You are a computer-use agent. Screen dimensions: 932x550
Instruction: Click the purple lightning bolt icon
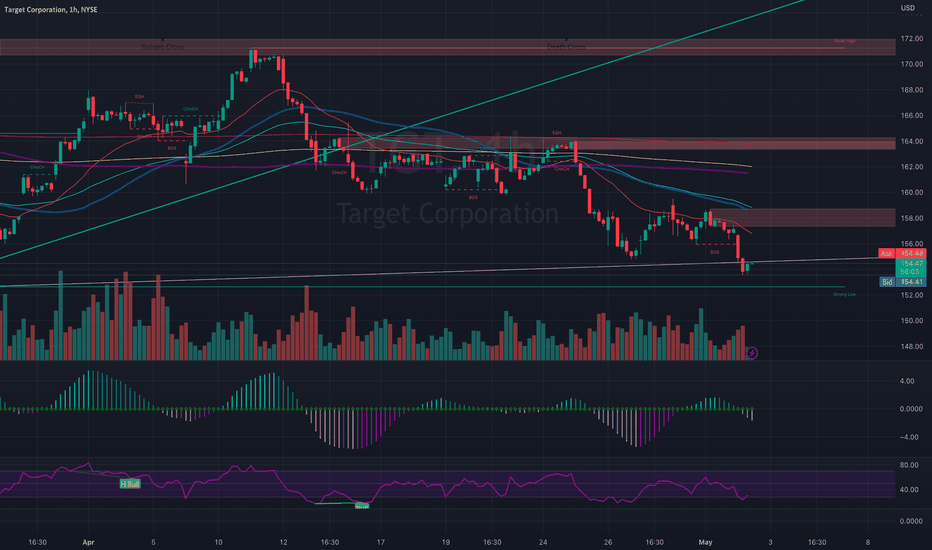752,353
